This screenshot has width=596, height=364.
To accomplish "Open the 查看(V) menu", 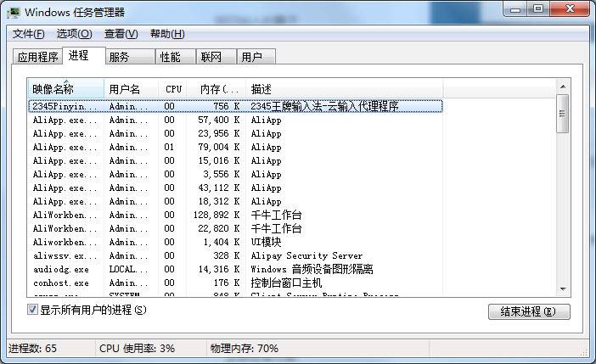I will point(121,34).
